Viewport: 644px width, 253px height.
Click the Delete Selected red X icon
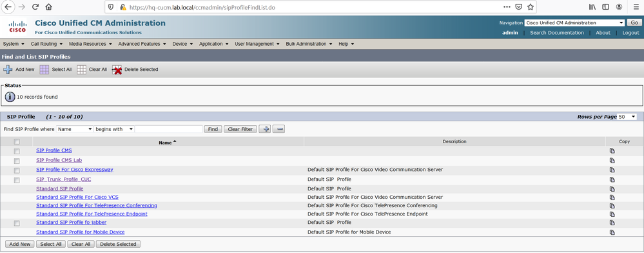pos(117,70)
